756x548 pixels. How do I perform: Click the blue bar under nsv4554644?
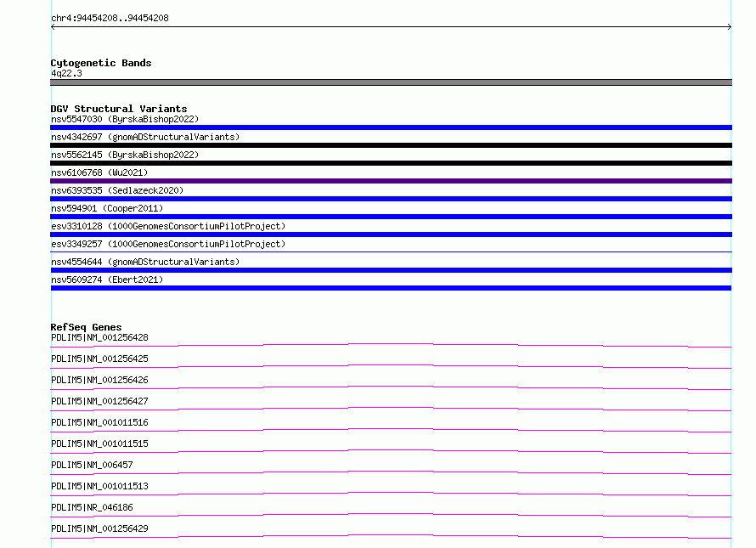[391, 270]
